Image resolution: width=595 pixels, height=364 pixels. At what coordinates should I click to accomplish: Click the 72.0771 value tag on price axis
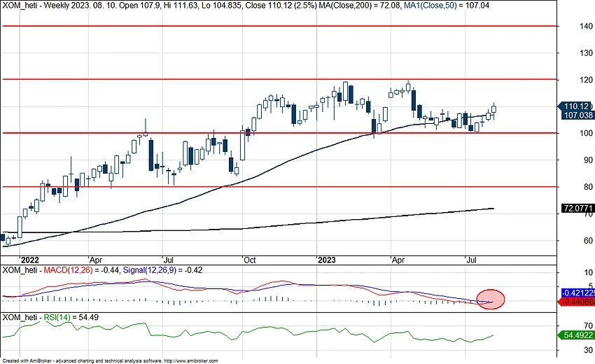pos(577,209)
